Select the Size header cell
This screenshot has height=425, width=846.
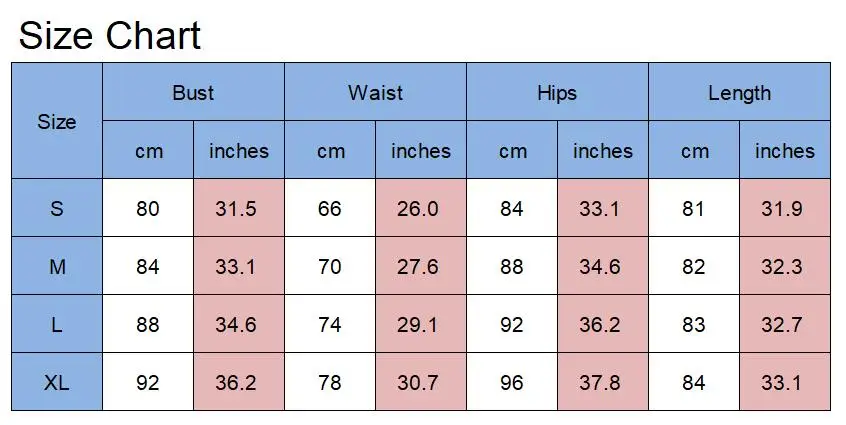point(57,121)
